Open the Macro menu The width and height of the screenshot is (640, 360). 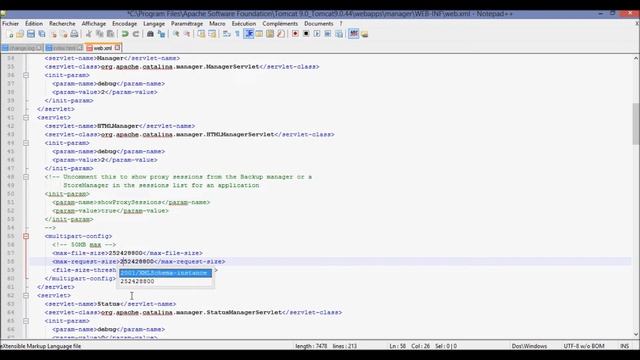[x=217, y=24]
